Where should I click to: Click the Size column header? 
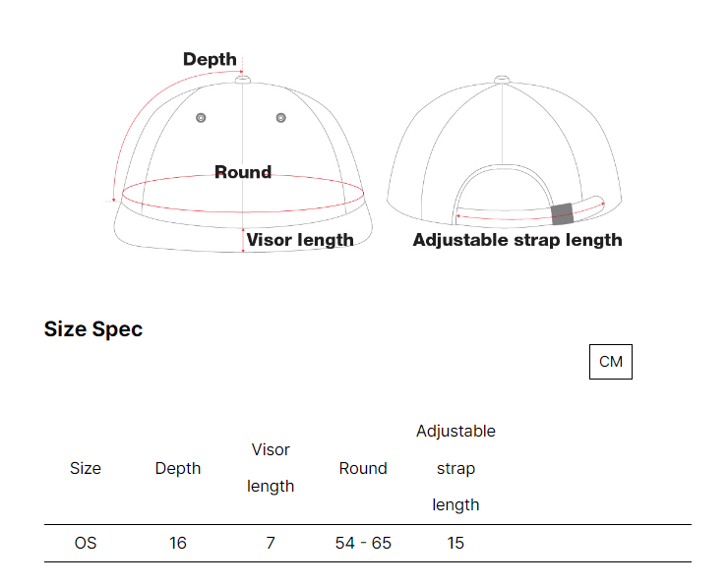click(x=86, y=468)
